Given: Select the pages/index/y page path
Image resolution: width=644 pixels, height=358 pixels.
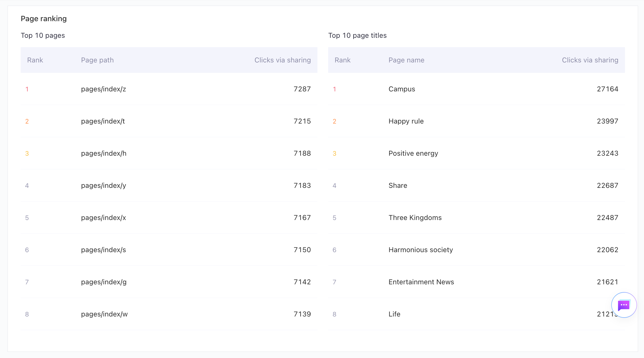Looking at the screenshot, I should [104, 185].
